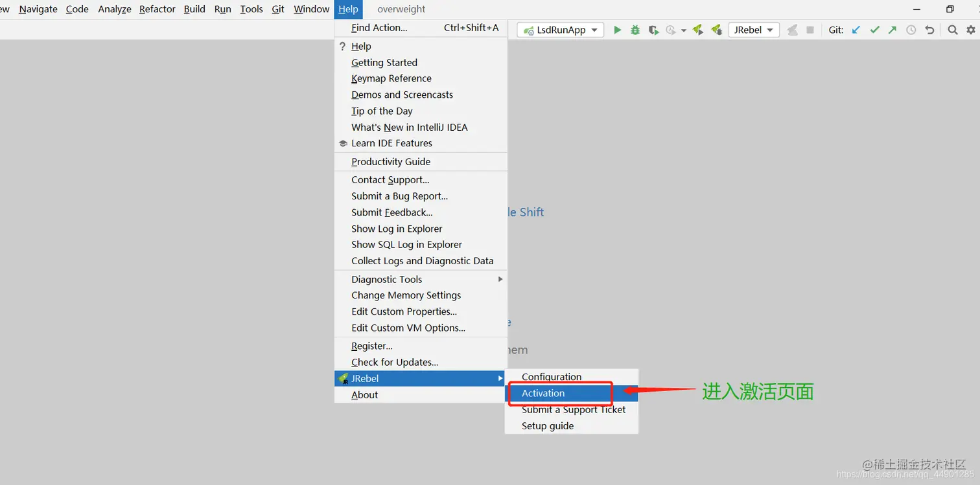Open the Tools menu
Viewport: 980px width, 485px height.
[x=251, y=9]
